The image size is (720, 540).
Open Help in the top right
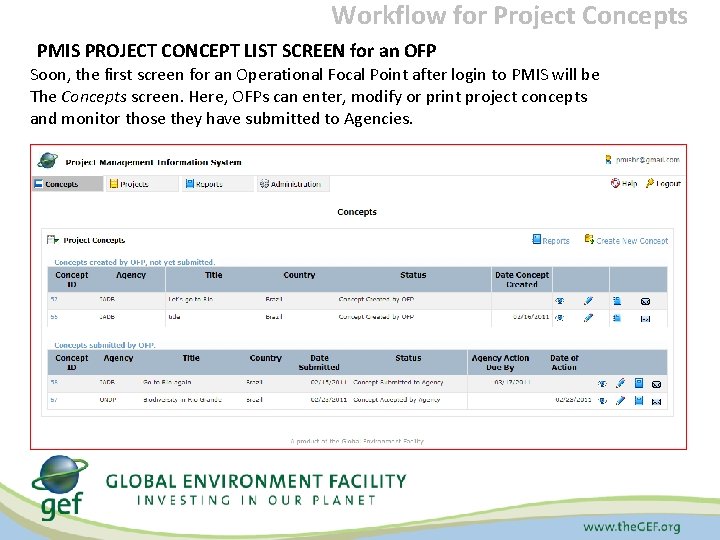624,183
